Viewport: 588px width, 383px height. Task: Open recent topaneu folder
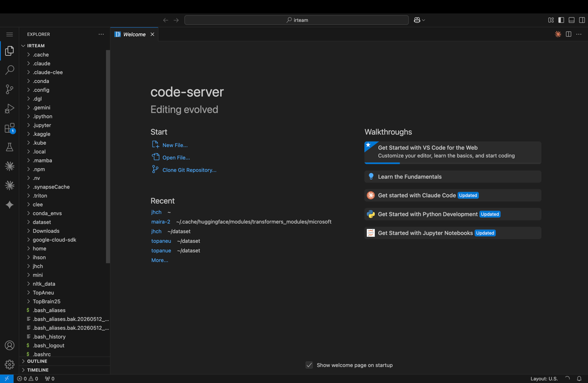161,241
